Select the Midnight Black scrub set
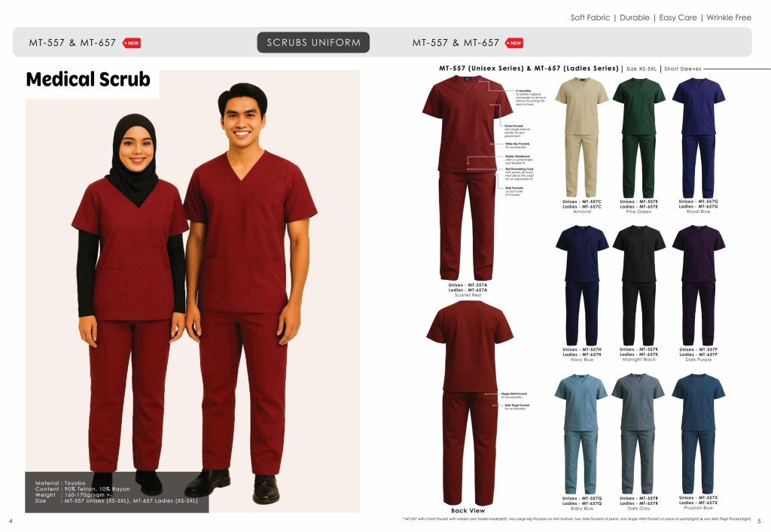The image size is (771, 532). (x=638, y=285)
